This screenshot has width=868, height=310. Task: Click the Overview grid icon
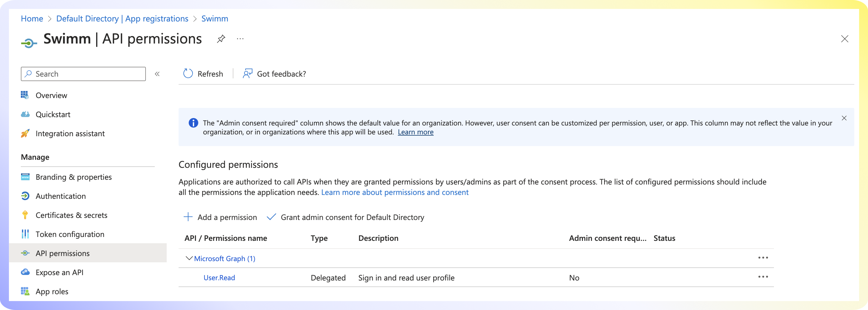click(x=25, y=95)
